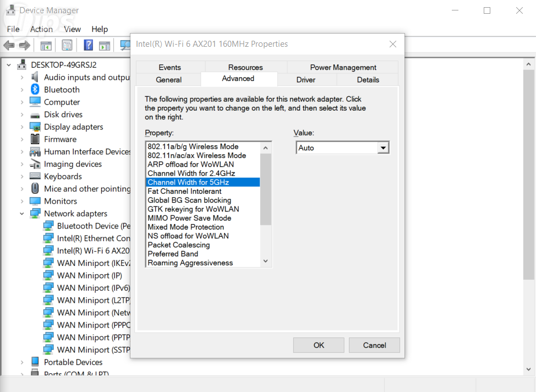Viewport: 536px width, 392px height.
Task: Click the Portable Devices icon
Action: click(35, 362)
